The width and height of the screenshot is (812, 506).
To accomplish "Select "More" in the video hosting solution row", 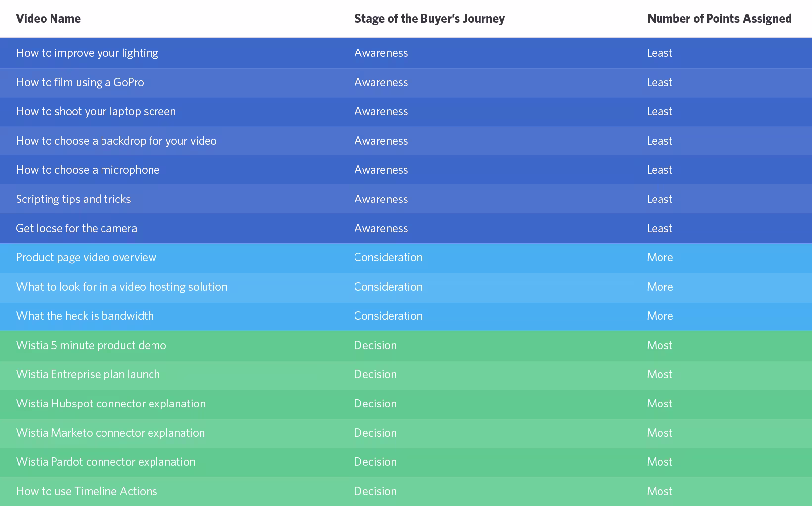I will pyautogui.click(x=660, y=287).
